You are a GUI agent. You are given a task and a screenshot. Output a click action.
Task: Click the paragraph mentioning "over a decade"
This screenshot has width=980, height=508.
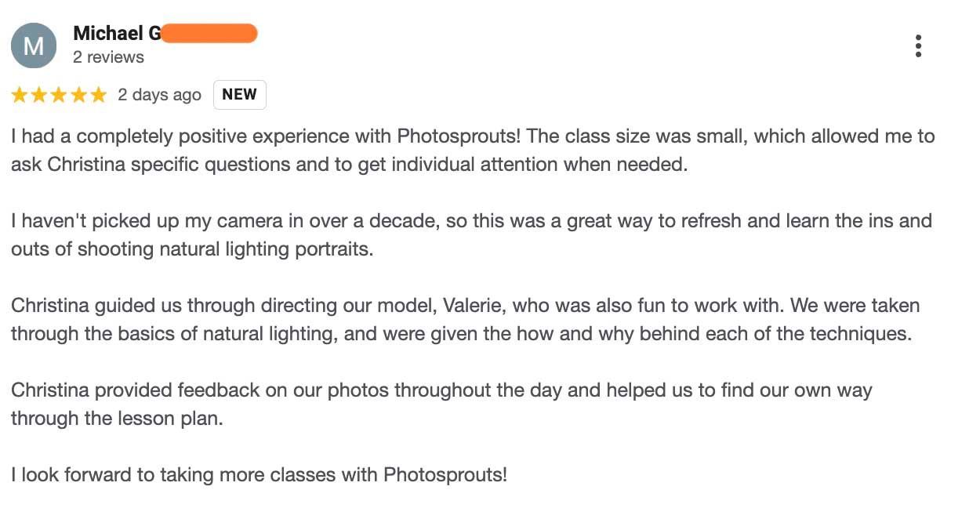point(470,235)
